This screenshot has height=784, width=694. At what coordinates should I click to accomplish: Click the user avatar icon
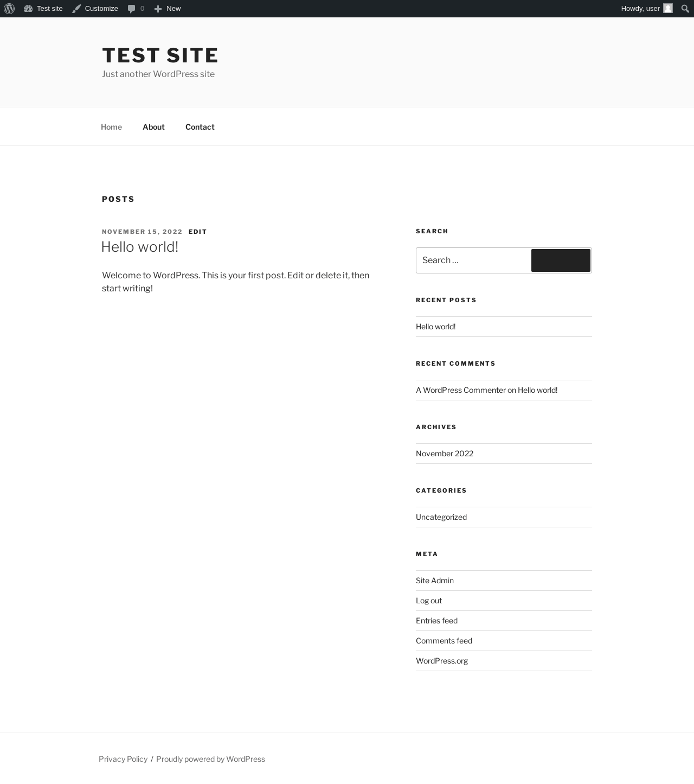pos(668,9)
